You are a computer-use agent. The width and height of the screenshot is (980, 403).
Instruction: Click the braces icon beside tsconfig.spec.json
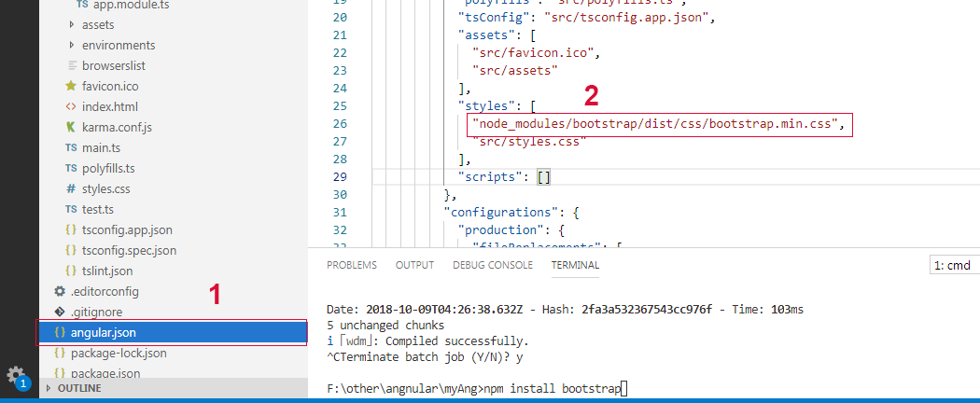[x=71, y=251]
